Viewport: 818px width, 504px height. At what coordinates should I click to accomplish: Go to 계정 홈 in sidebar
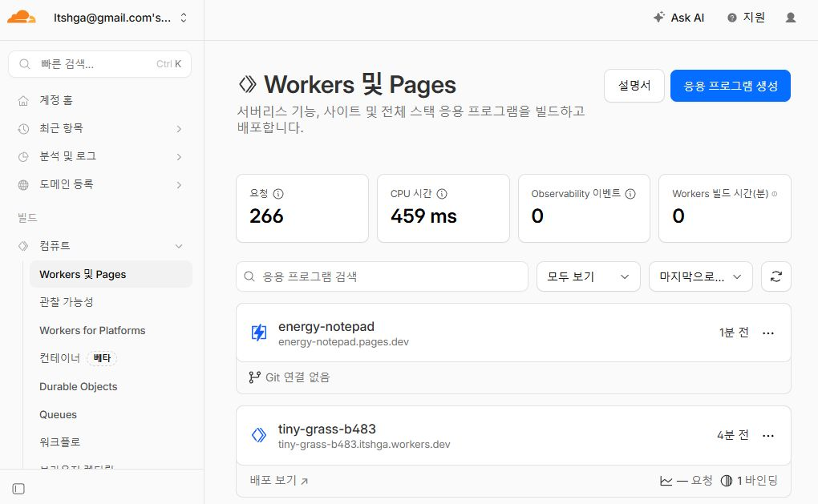(x=56, y=100)
